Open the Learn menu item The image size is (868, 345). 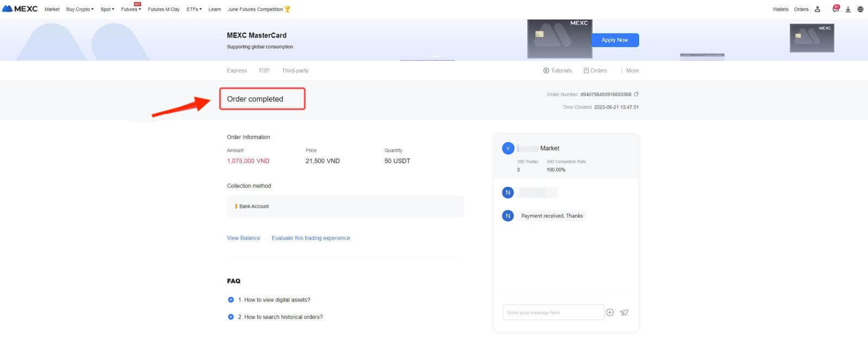point(214,9)
